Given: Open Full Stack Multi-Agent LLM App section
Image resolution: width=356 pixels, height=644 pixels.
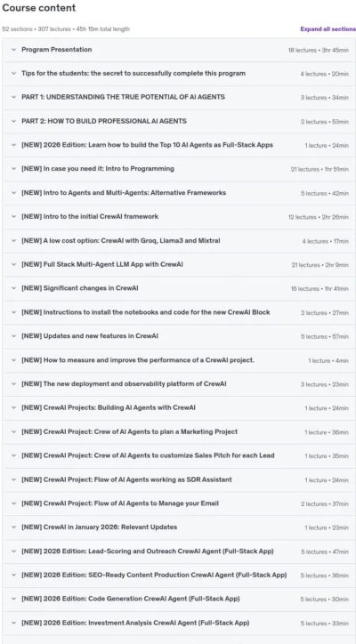Looking at the screenshot, I should tap(179, 264).
